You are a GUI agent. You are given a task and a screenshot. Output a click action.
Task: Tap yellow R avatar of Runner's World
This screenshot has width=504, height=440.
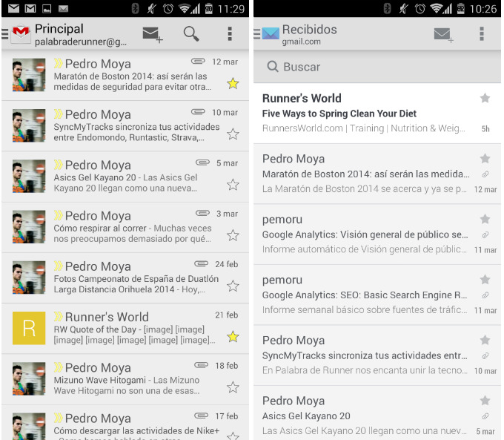[x=29, y=328]
